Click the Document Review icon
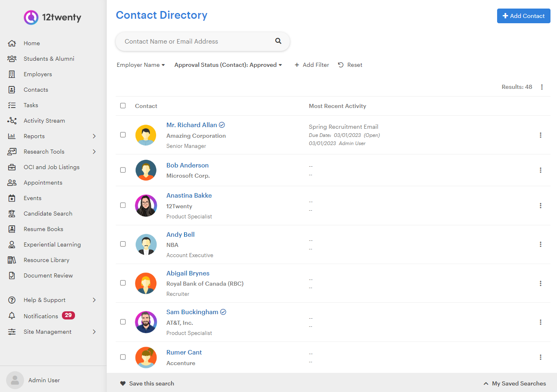The image size is (557, 392). click(12, 275)
